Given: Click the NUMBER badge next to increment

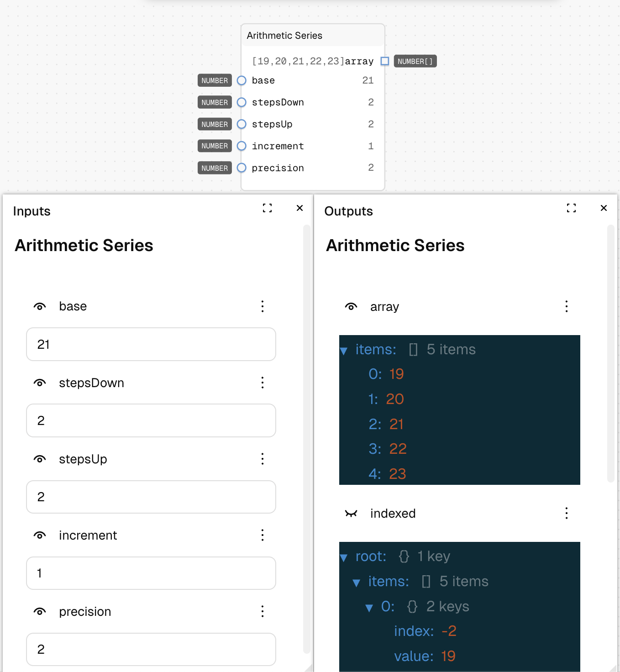Looking at the screenshot, I should [x=215, y=146].
